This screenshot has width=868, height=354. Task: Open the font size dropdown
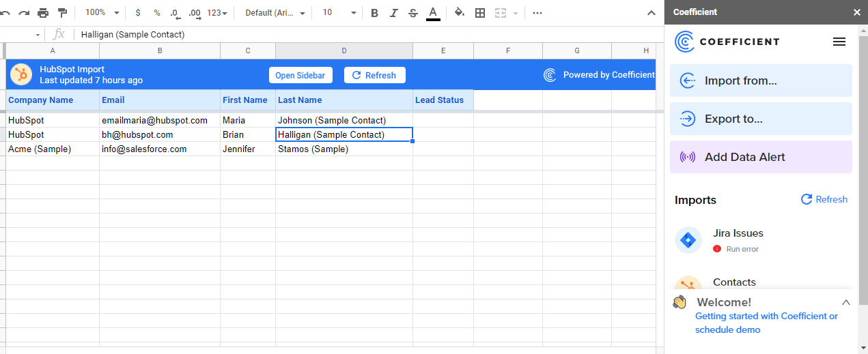339,13
